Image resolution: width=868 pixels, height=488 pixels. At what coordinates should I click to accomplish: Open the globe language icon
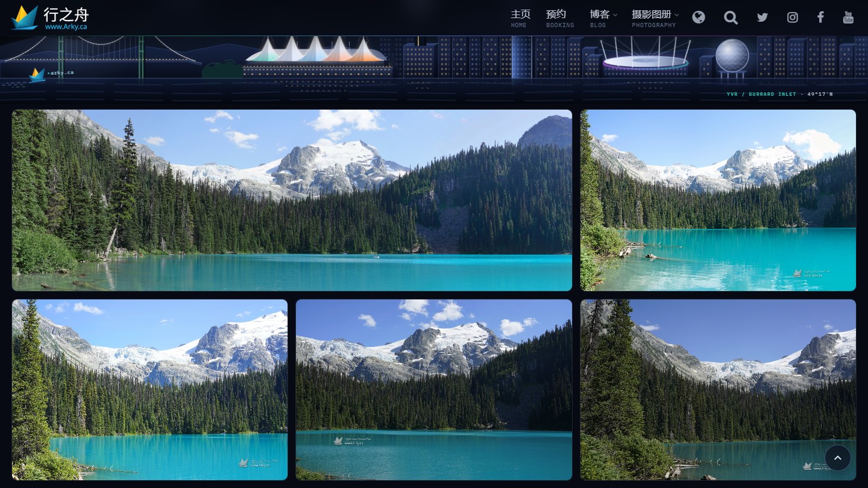coord(699,17)
